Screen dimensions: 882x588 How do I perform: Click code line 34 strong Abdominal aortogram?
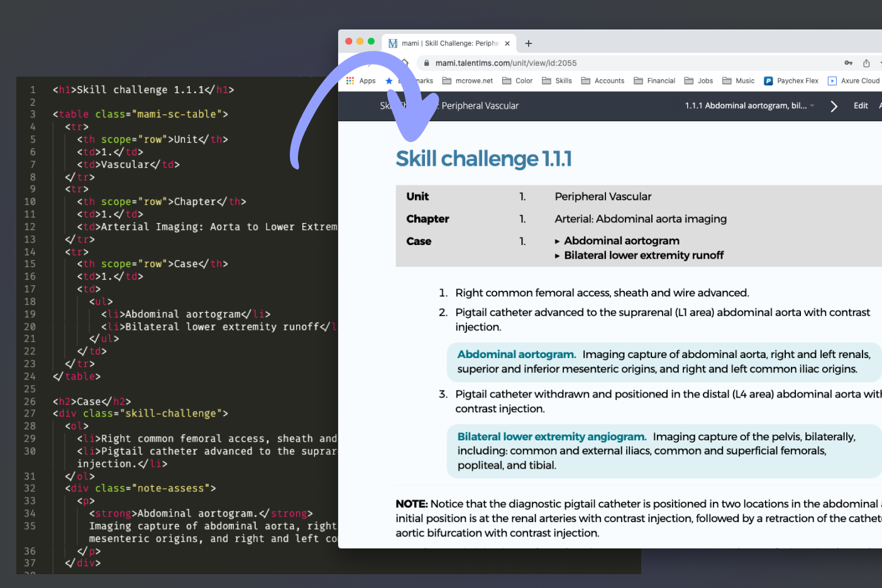coord(201,513)
